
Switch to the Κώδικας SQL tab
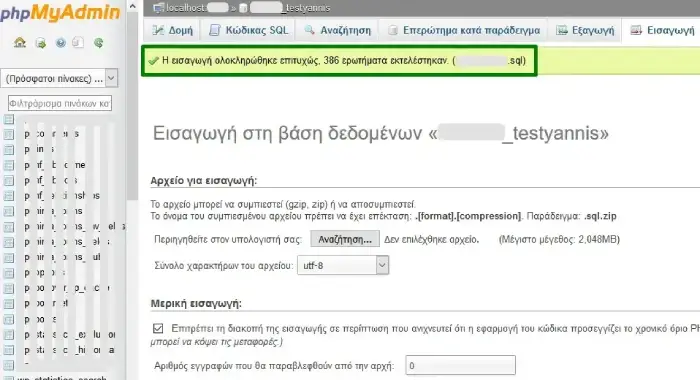click(249, 30)
